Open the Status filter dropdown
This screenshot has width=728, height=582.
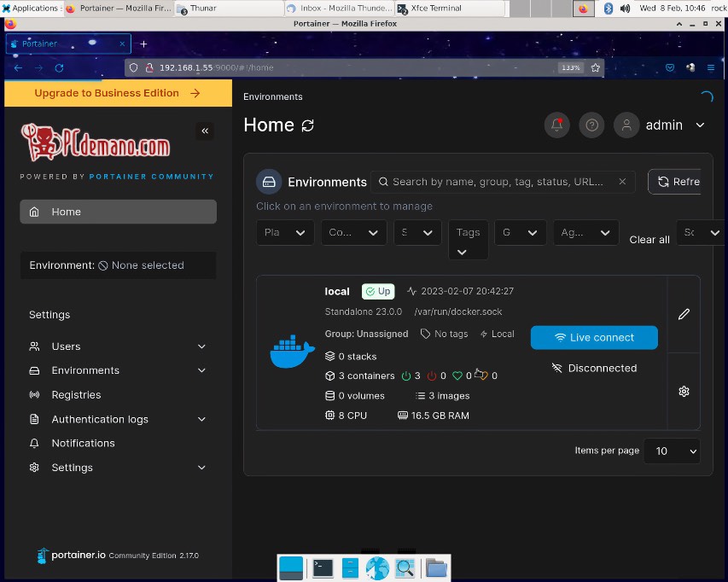[x=417, y=232]
